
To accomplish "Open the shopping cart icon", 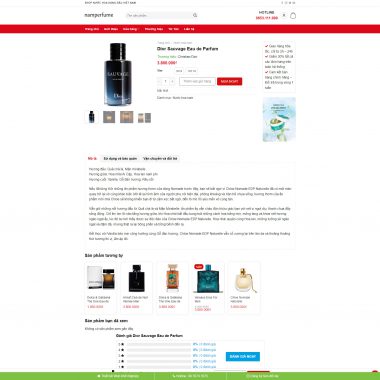I will [x=293, y=16].
